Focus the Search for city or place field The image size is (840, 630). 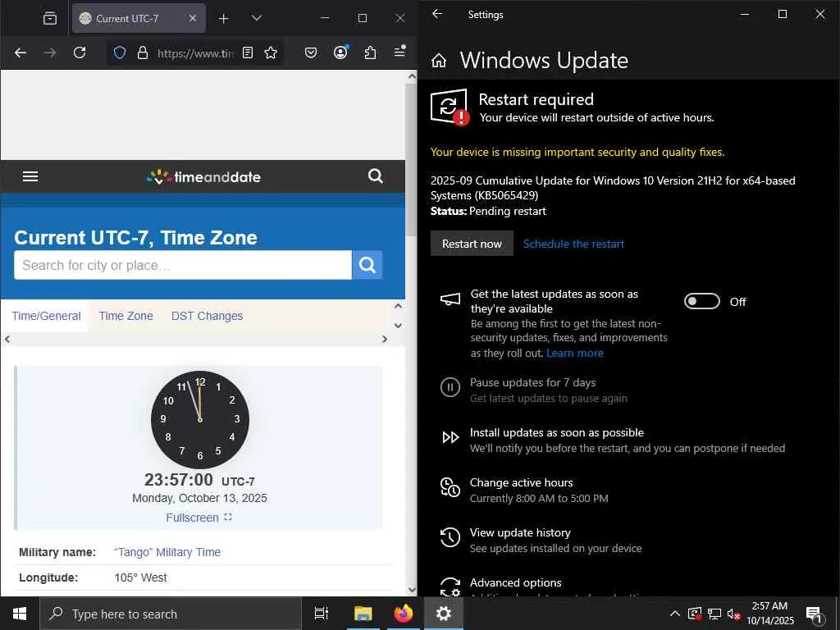click(x=183, y=265)
